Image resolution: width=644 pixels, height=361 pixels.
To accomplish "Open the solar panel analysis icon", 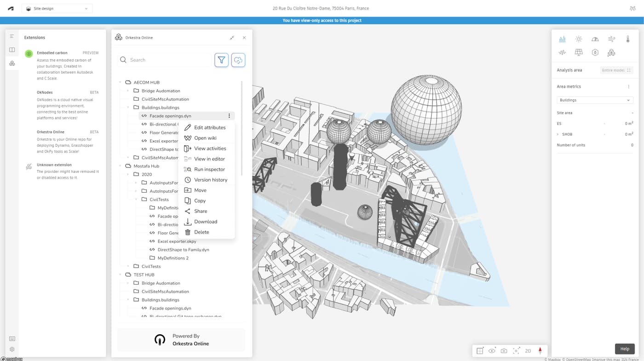I will 579,52.
